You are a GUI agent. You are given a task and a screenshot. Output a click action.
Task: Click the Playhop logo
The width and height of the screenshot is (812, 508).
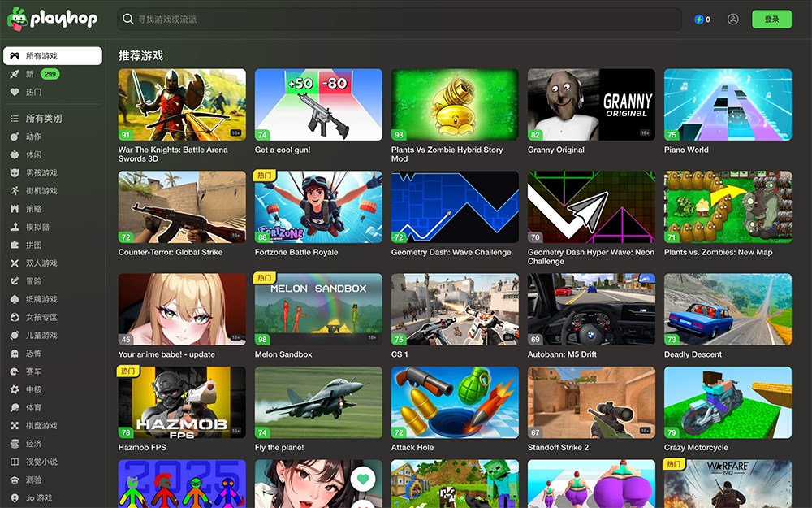coord(52,20)
